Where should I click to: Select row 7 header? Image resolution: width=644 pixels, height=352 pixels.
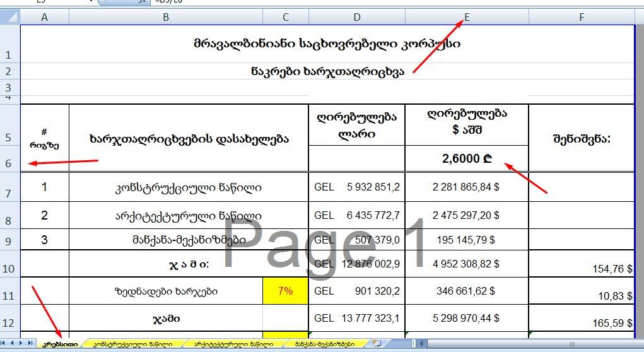(x=10, y=187)
